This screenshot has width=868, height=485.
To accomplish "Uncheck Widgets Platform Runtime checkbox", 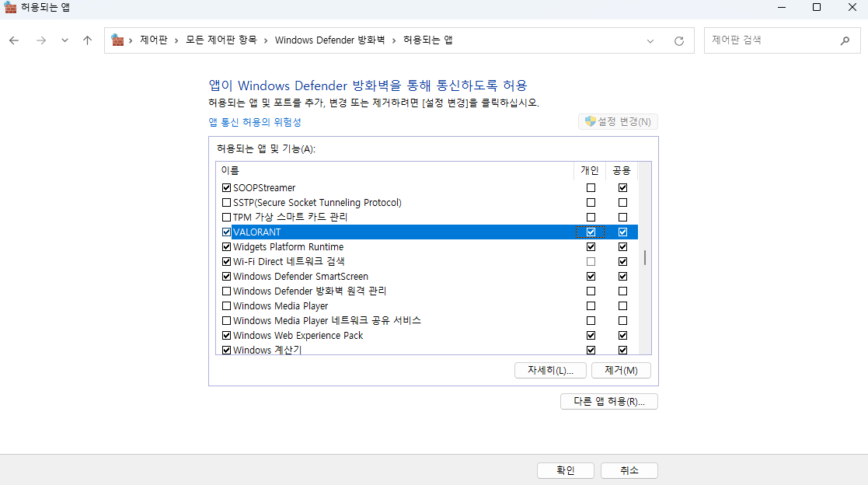I will click(226, 247).
